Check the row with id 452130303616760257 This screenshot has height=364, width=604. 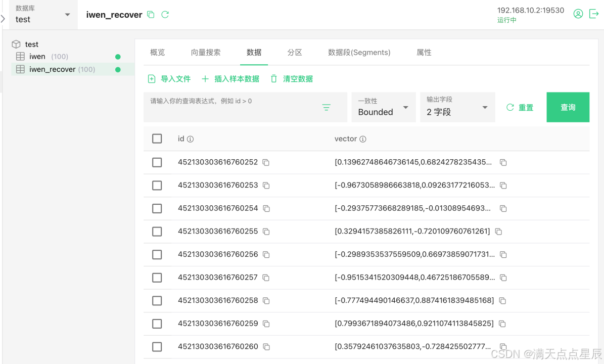[157, 278]
